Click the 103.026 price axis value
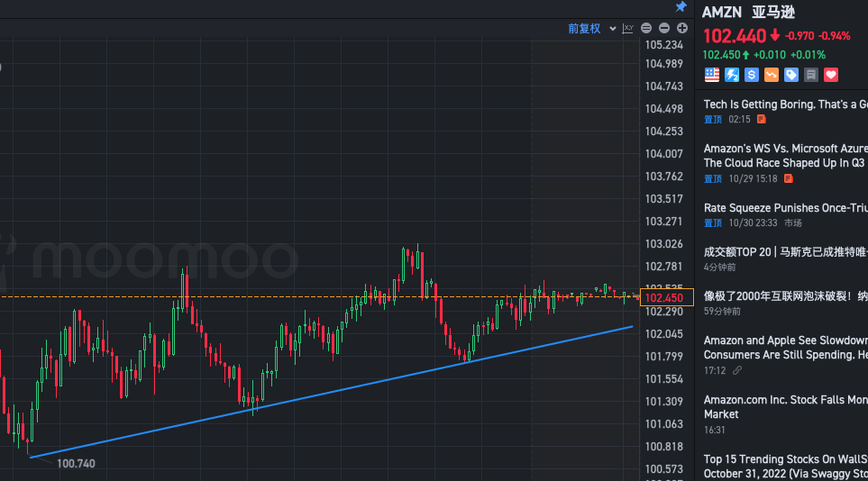Screen dimensions: 868x481 point(663,243)
